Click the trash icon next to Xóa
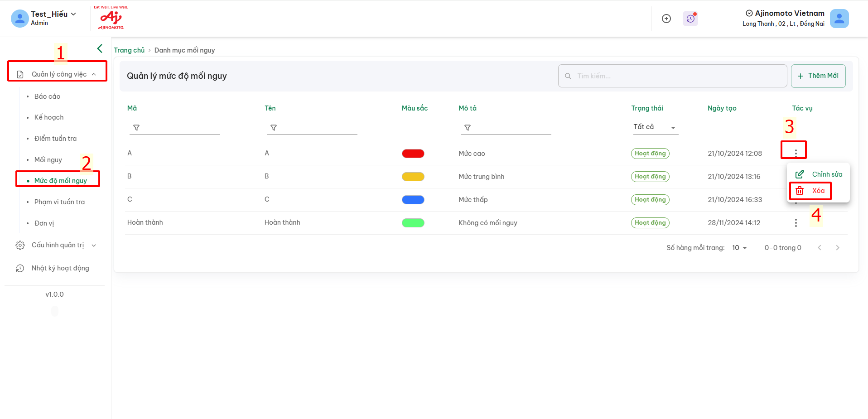The image size is (868, 419). pyautogui.click(x=800, y=191)
